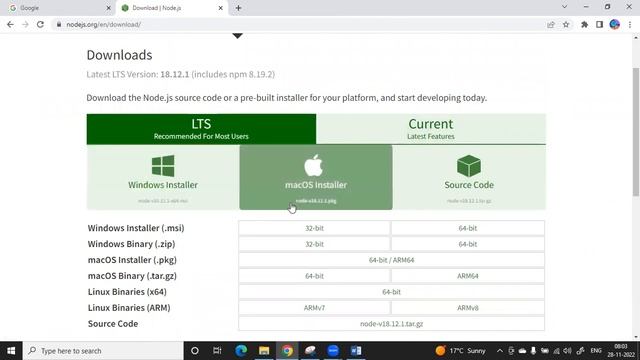
Task: Toggle Chrome side panel icon
Action: [599, 24]
